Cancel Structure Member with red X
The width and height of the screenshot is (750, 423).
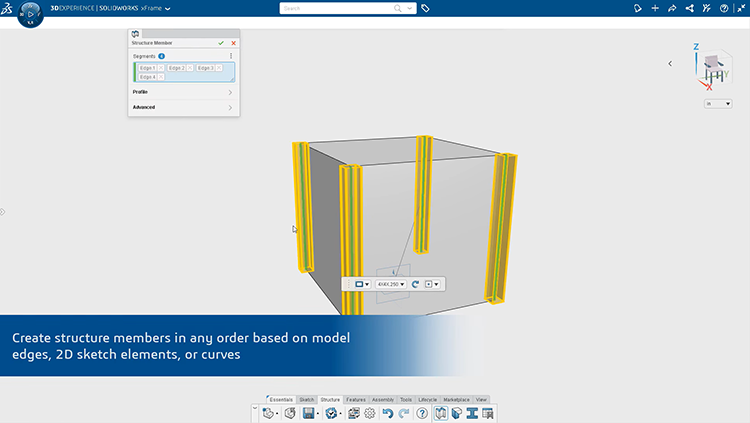(234, 43)
